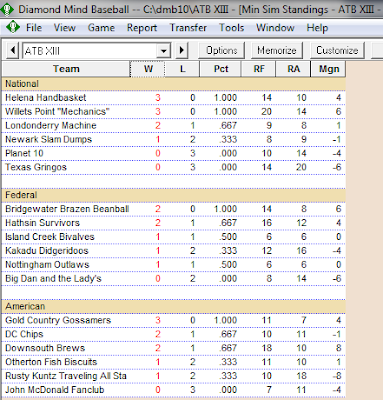
Task: Click the Diamond Mind Baseball title bar icon
Action: (x=7, y=9)
